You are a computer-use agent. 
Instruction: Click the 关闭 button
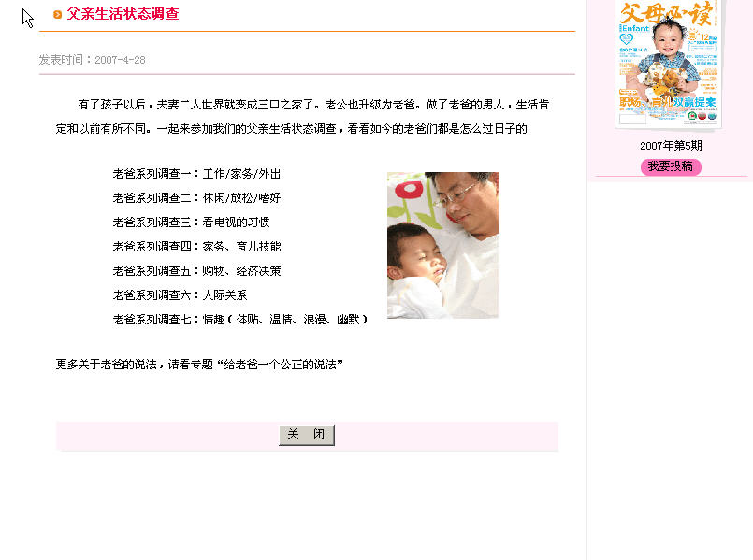click(x=307, y=436)
